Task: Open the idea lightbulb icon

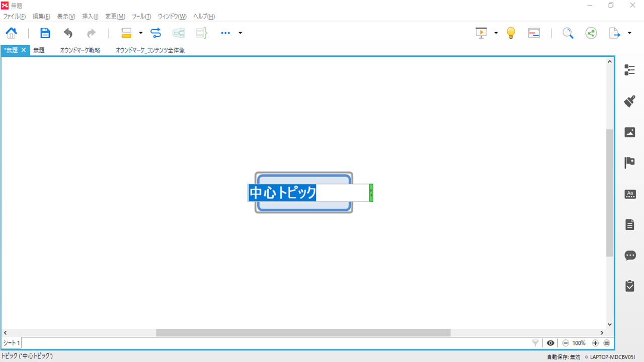Action: [x=511, y=33]
